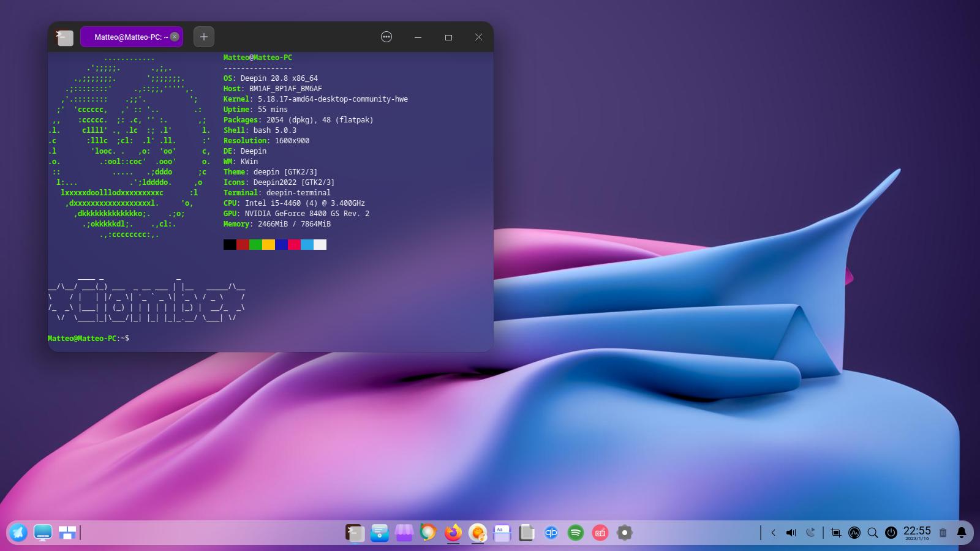Click the Show Desktop dock icon
The image size is (980, 551).
(x=43, y=533)
